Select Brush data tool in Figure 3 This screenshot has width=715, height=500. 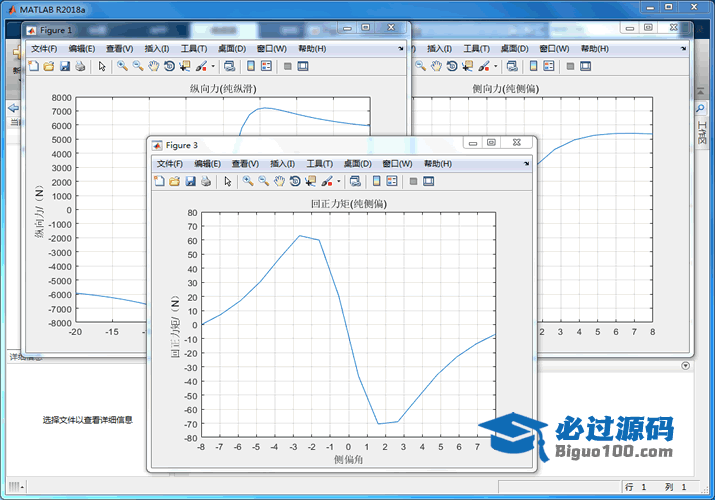click(x=327, y=181)
